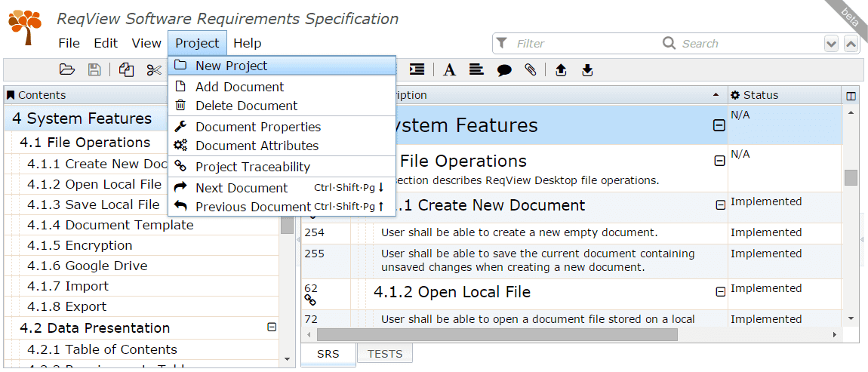Open the dropdown arrow beside the Search box
This screenshot has width=868, height=372.
pyautogui.click(x=831, y=44)
